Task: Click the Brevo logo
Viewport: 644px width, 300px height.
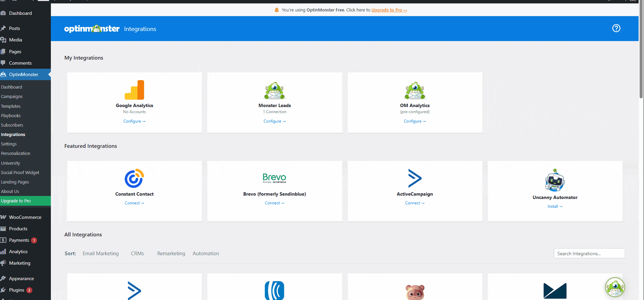Action: (275, 178)
